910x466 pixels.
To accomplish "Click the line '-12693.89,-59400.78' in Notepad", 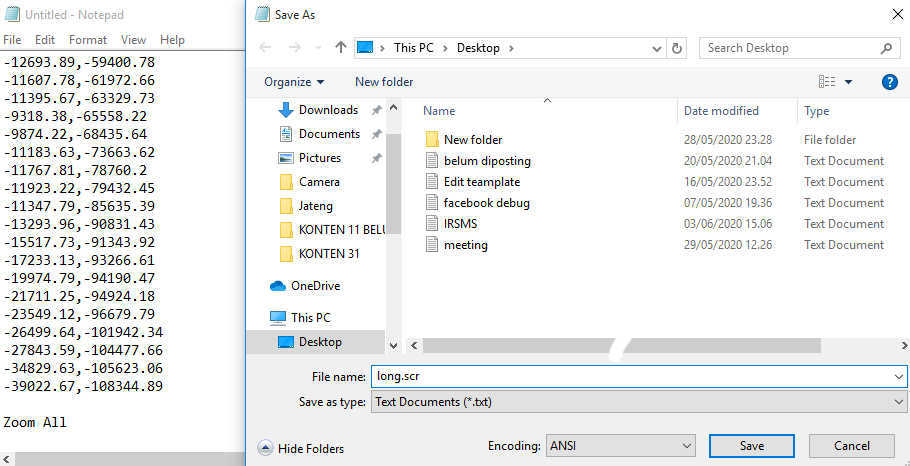I will click(79, 62).
